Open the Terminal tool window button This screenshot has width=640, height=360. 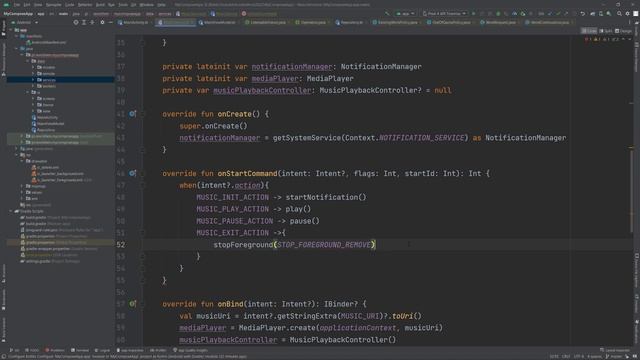click(80, 350)
